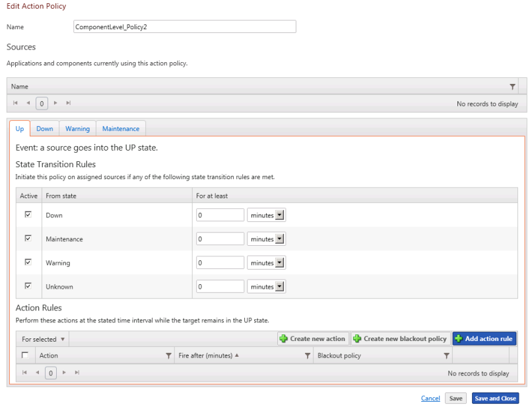Image resolution: width=532 pixels, height=409 pixels.
Task: Go to previous page in Sources pager
Action: (x=28, y=103)
